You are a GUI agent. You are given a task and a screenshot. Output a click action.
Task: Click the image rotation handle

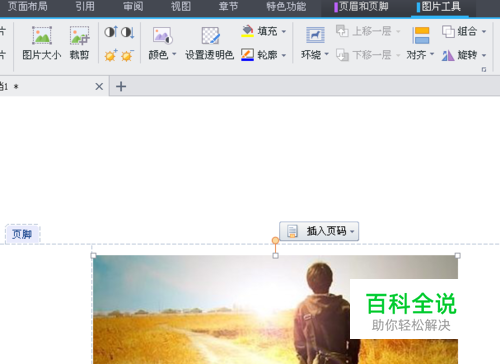click(x=275, y=240)
